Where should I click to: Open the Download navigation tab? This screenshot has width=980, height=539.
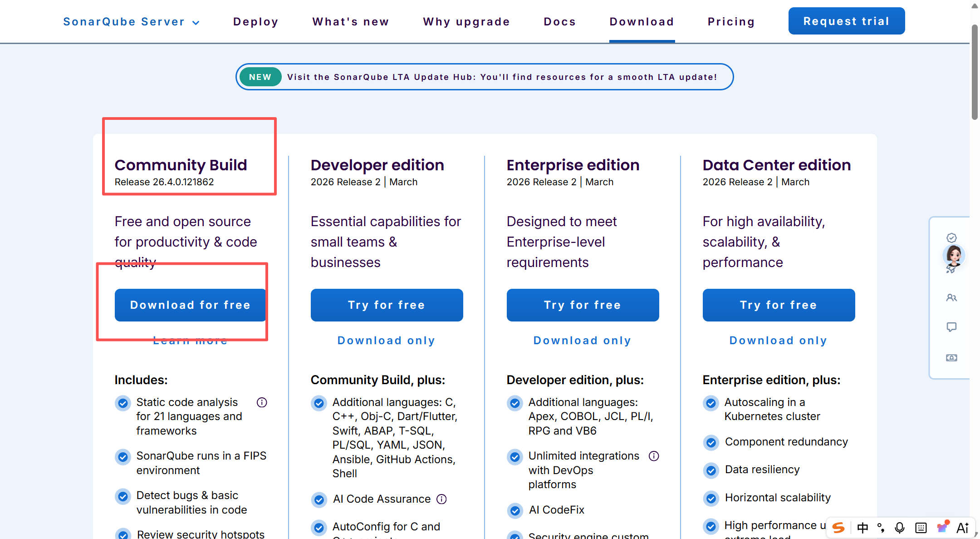click(x=642, y=22)
